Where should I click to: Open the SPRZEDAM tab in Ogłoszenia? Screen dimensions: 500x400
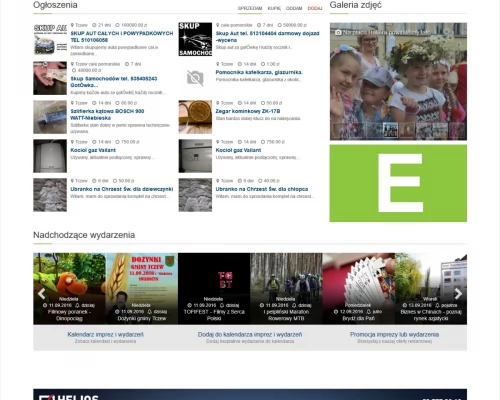point(250,8)
